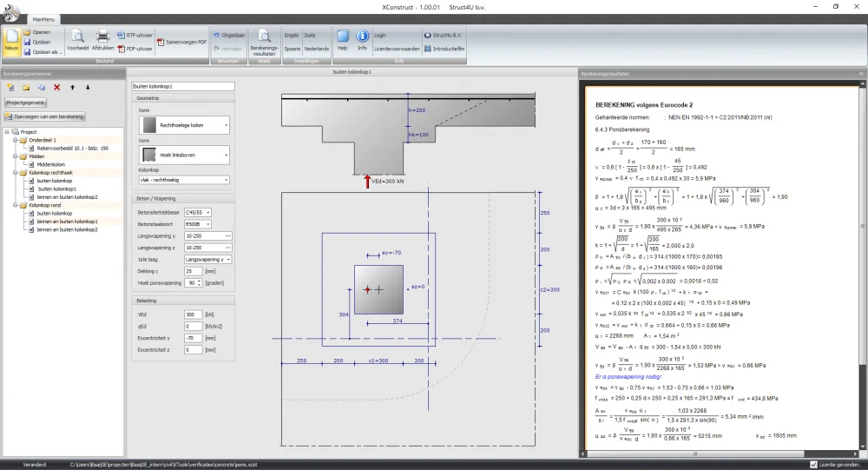Select binnen en buiten kolomkop1 tree item
868x470 pixels.
click(67, 222)
